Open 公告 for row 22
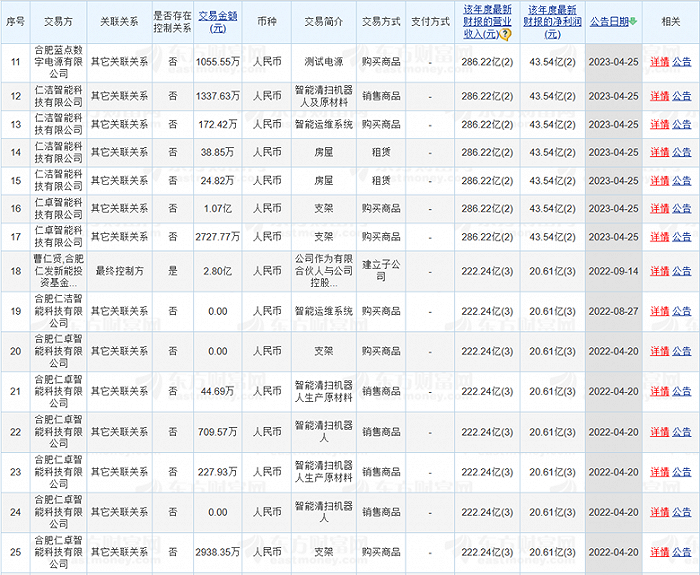Viewport: 700px width, 575px height. pos(682,432)
